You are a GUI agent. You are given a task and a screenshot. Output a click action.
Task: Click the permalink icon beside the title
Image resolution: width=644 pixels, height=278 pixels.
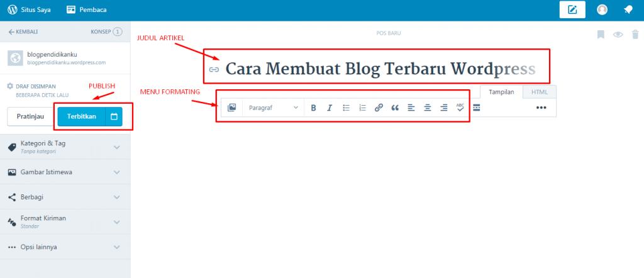[214, 69]
